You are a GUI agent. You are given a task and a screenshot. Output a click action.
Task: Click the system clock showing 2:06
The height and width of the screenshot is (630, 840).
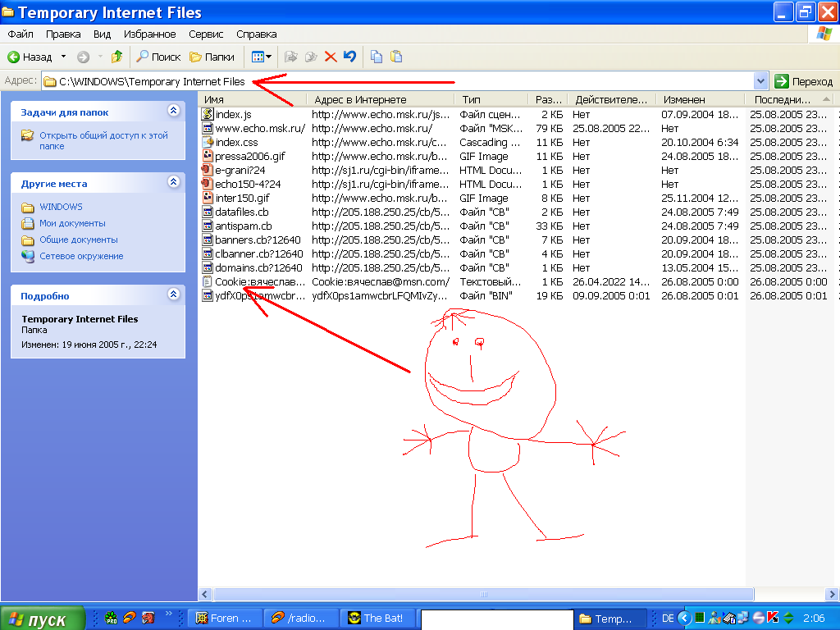point(814,619)
